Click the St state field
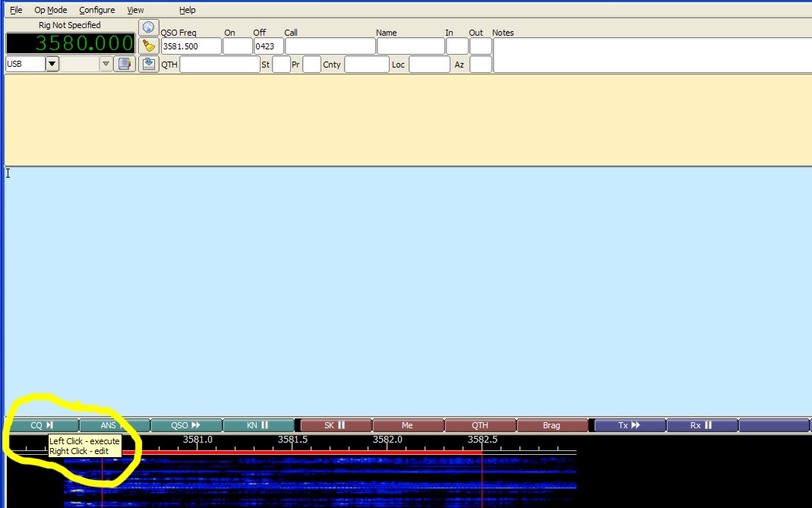 281,65
